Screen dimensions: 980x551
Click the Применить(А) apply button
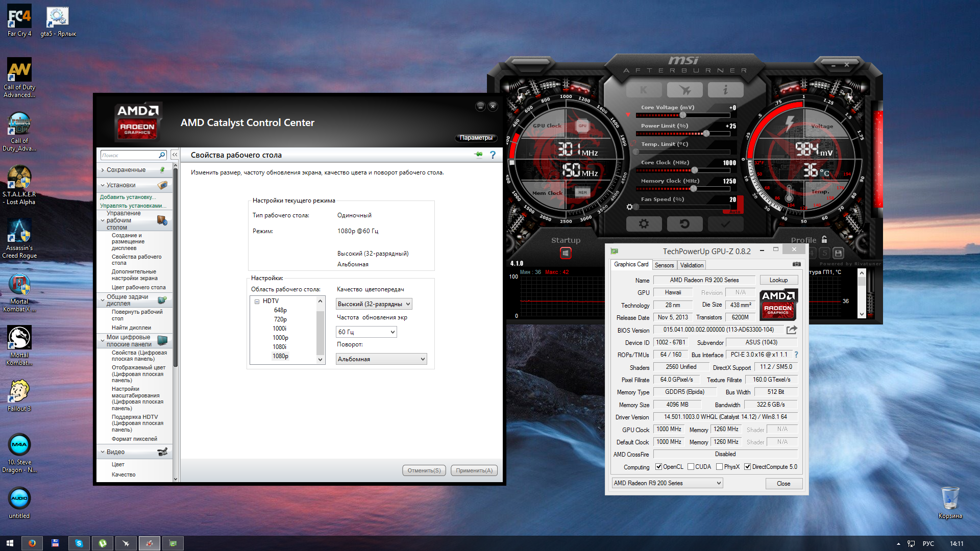tap(474, 470)
